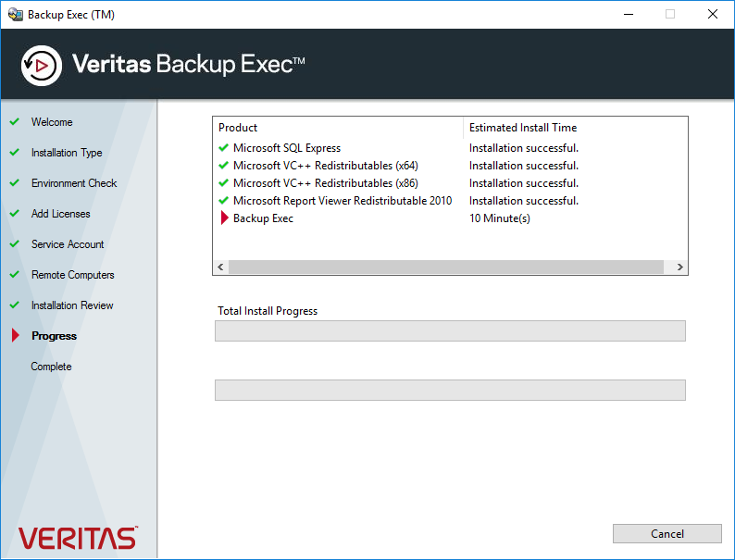The width and height of the screenshot is (735, 560).
Task: Click the Cancel button
Action: click(x=666, y=533)
